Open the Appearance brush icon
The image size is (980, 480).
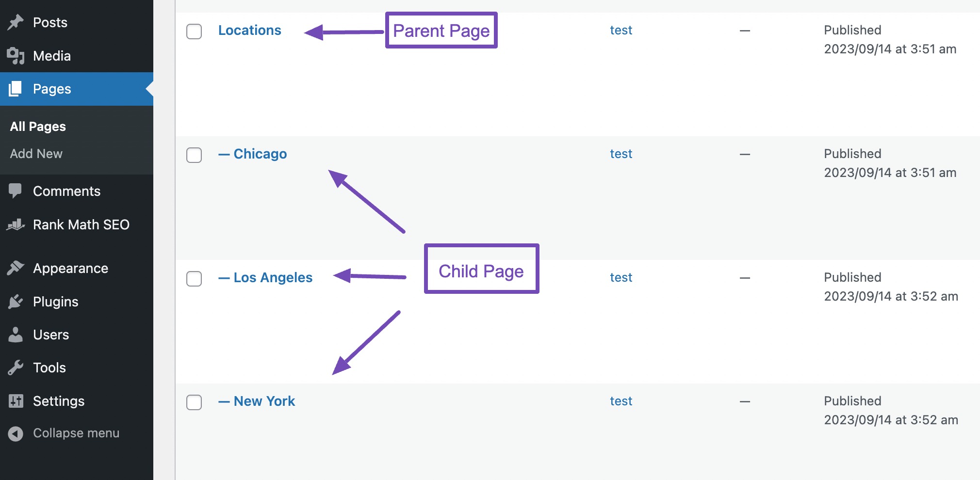[x=16, y=268]
